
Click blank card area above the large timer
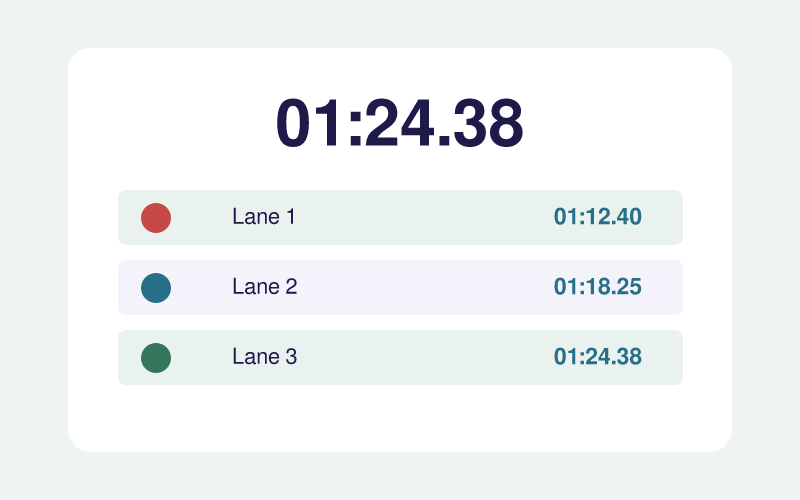tap(400, 71)
